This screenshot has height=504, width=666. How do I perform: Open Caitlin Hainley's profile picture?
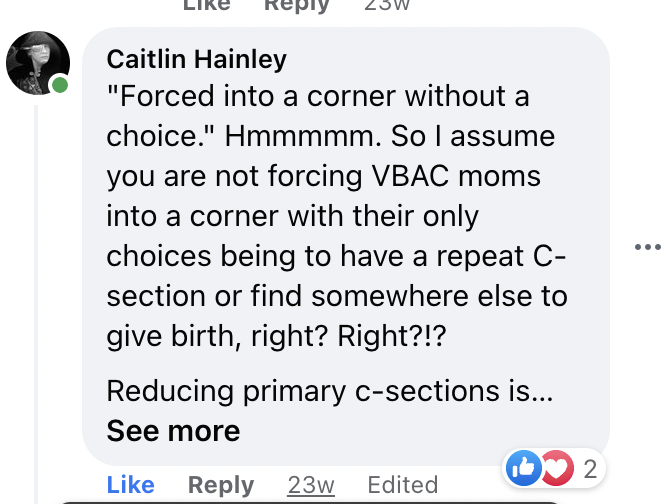[x=38, y=63]
